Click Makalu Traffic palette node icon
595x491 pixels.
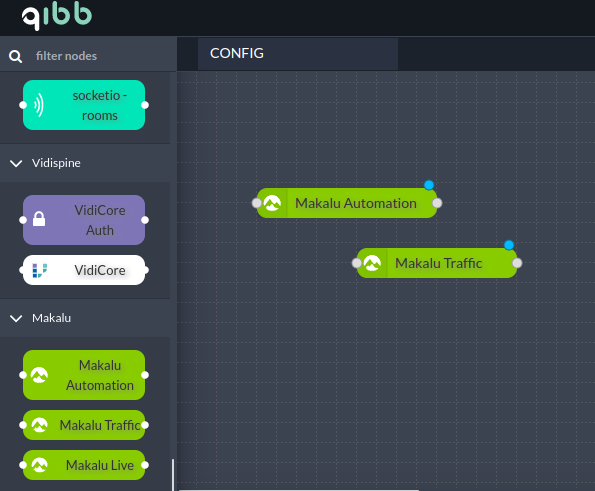[39, 425]
